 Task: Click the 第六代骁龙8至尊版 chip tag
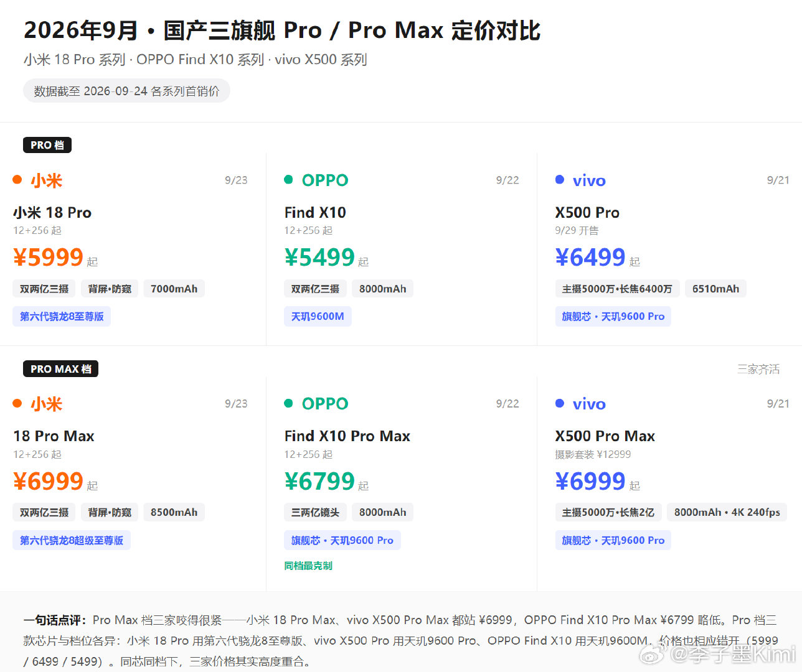tap(62, 316)
